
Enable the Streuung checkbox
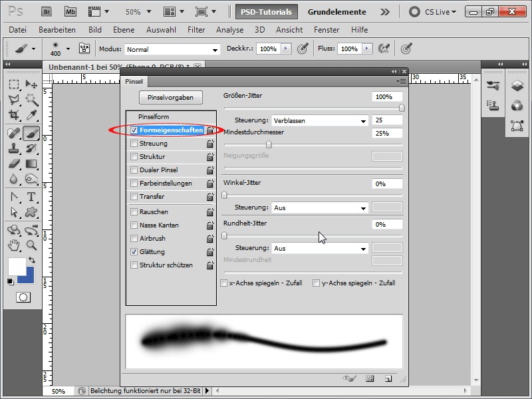click(x=134, y=144)
